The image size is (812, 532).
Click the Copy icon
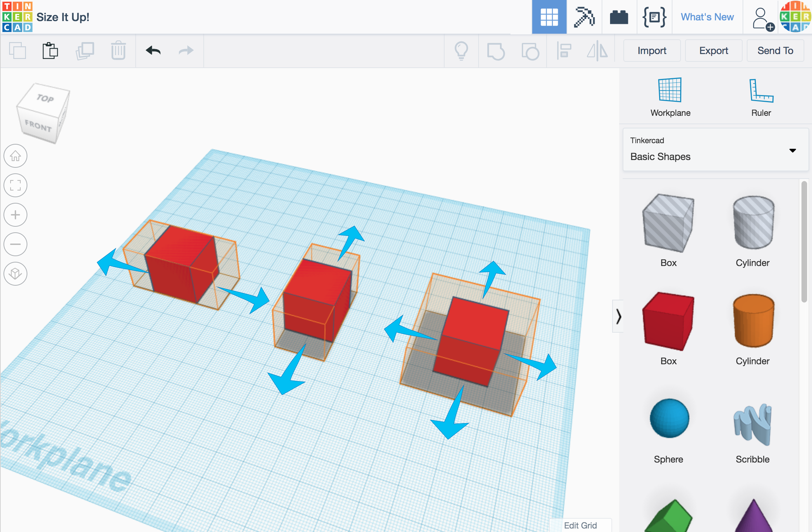point(17,51)
